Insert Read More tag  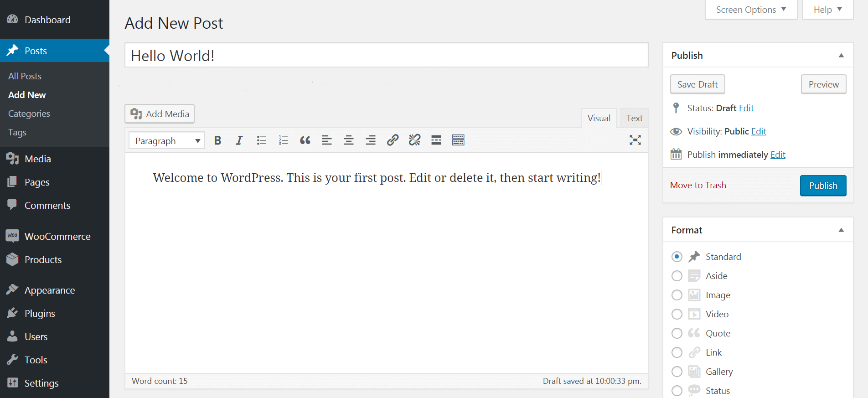[436, 140]
